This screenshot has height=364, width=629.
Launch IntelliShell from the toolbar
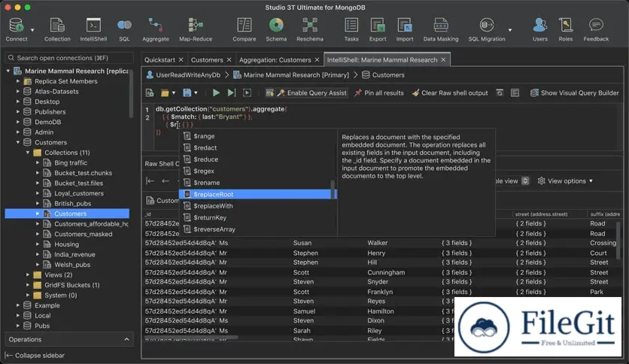coord(93,29)
